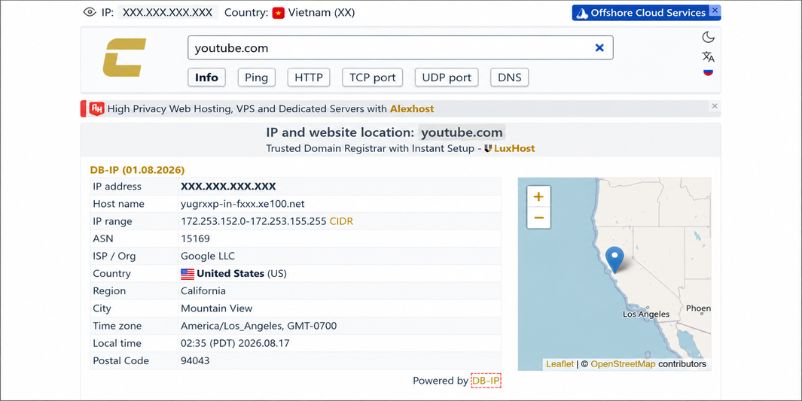The image size is (802, 401).
Task: Switch to Russian via flag icon
Action: (x=708, y=72)
